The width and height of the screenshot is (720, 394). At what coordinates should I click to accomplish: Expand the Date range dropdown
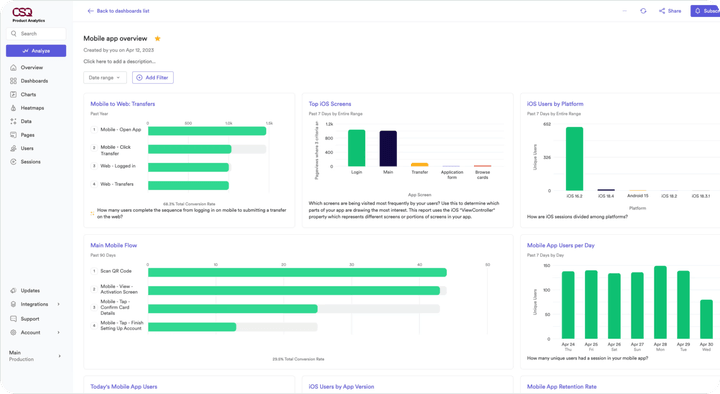click(105, 78)
